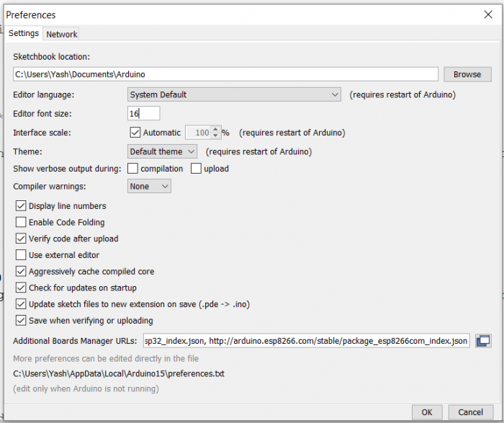The height and width of the screenshot is (423, 504).
Task: Click the Cancel button
Action: tap(471, 412)
